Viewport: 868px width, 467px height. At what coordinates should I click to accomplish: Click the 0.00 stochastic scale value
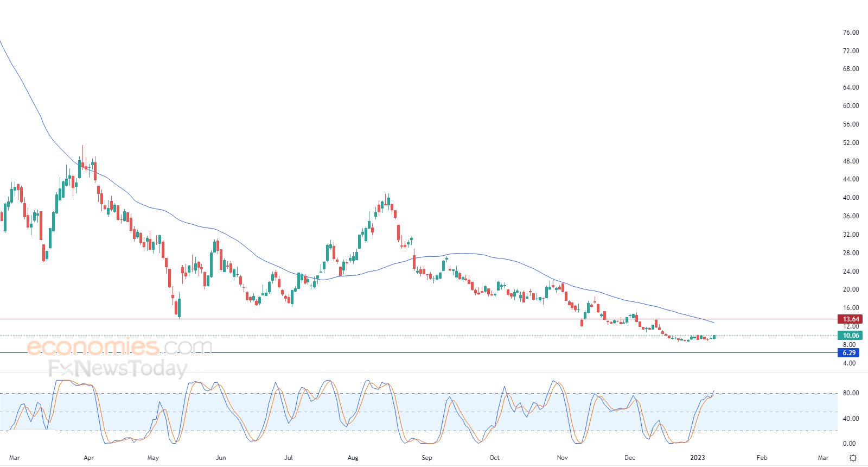tap(850, 444)
